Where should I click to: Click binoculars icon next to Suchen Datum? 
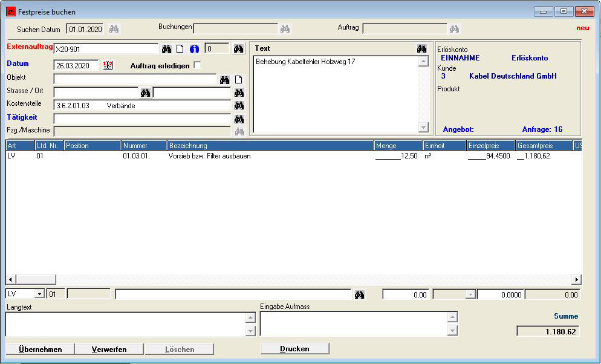(114, 29)
